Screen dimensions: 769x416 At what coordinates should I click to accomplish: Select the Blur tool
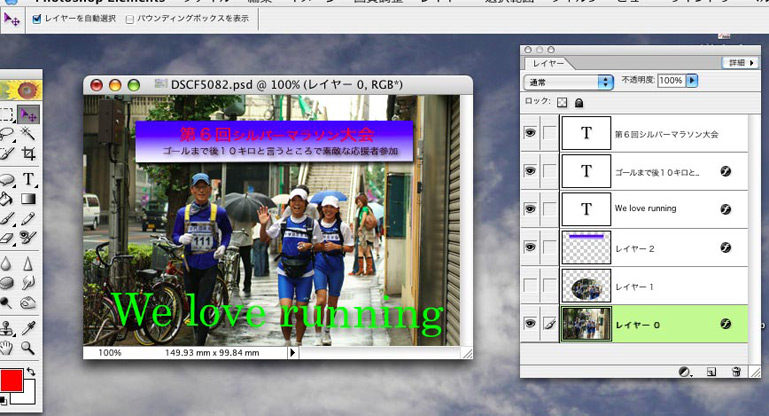pyautogui.click(x=5, y=264)
